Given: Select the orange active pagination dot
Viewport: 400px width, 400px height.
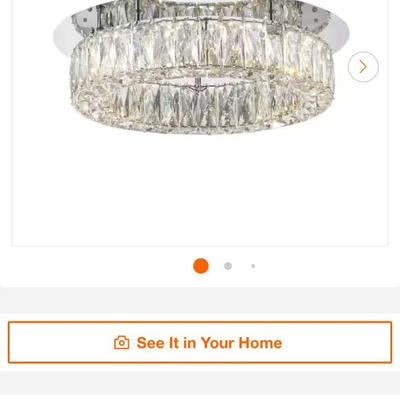Looking at the screenshot, I should point(201,266).
